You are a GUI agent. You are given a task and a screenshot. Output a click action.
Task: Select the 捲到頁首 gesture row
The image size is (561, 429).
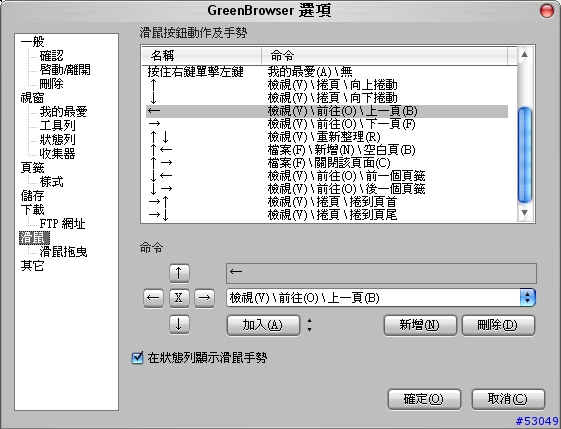click(x=327, y=202)
